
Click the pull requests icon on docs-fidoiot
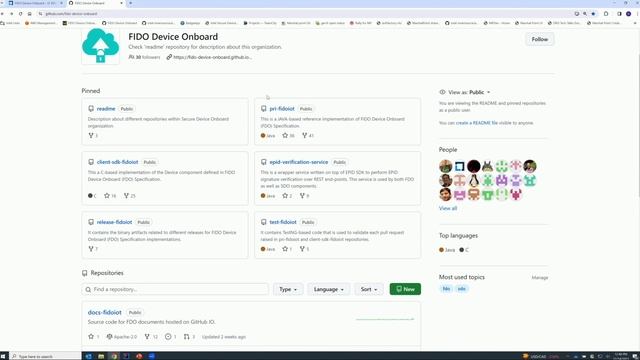click(187, 337)
